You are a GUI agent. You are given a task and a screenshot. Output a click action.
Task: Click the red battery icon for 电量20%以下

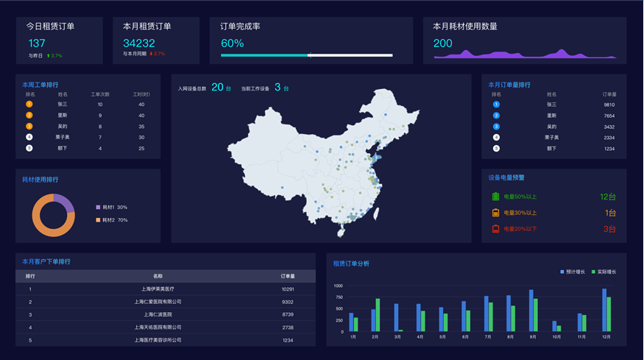click(495, 229)
